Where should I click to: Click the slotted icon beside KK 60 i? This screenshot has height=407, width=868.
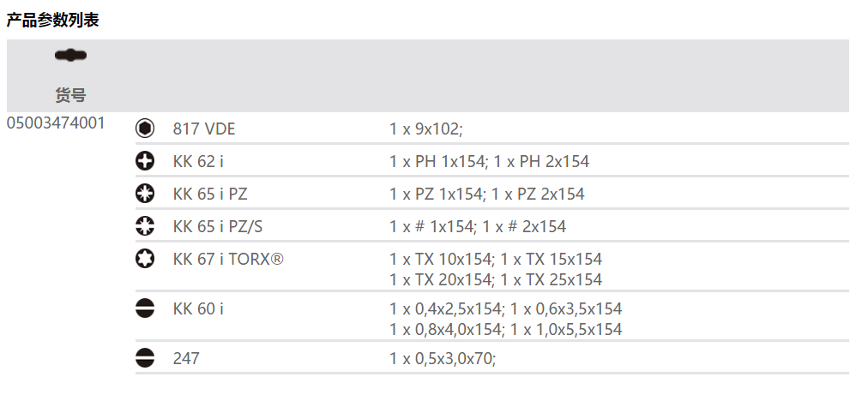click(x=145, y=308)
